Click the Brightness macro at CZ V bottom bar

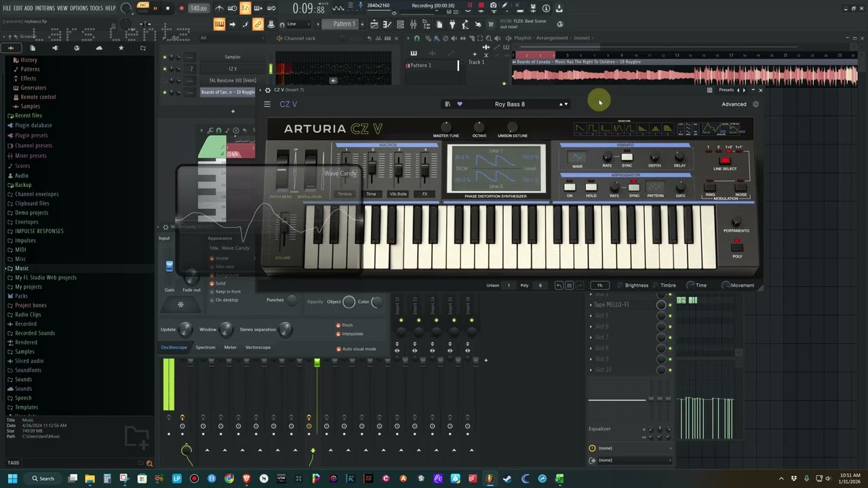pos(631,285)
